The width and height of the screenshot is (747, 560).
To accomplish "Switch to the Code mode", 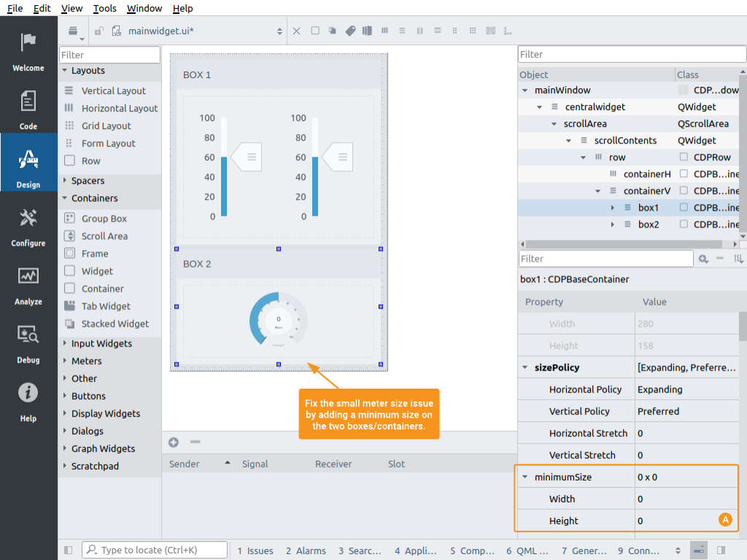I will coord(28,109).
